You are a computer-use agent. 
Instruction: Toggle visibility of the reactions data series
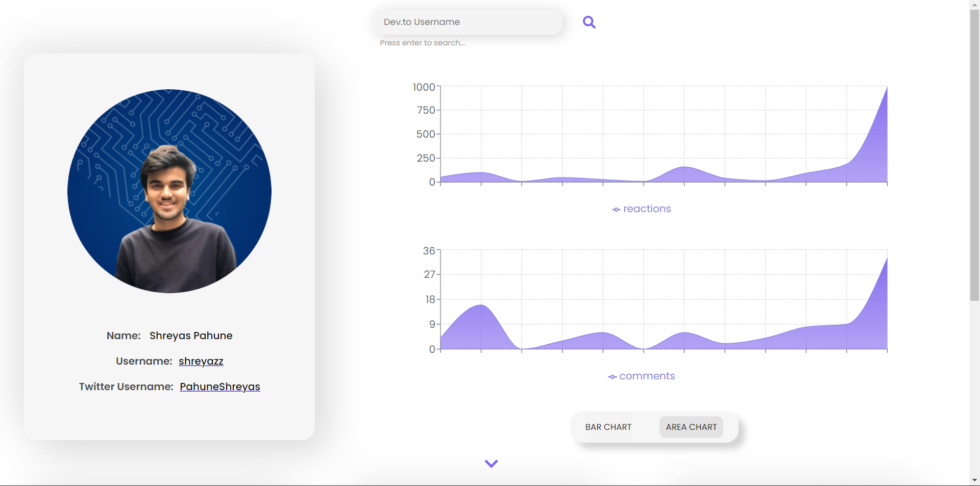[641, 209]
